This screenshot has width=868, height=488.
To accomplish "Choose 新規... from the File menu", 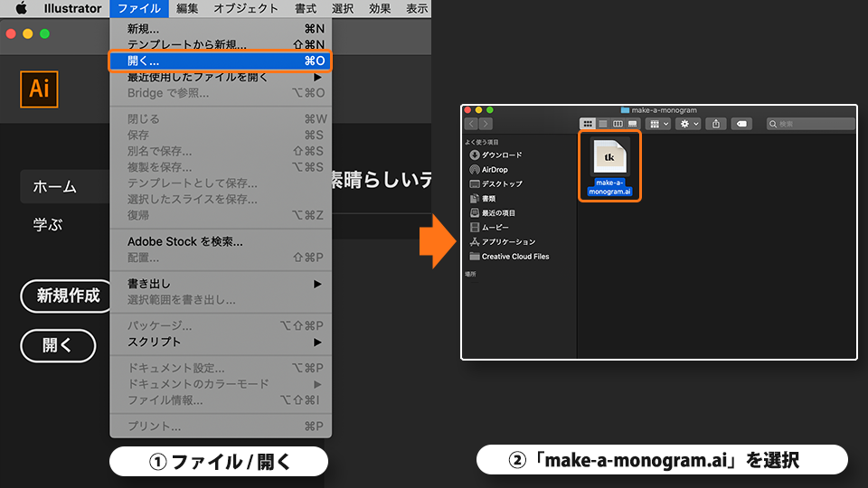I will click(221, 29).
